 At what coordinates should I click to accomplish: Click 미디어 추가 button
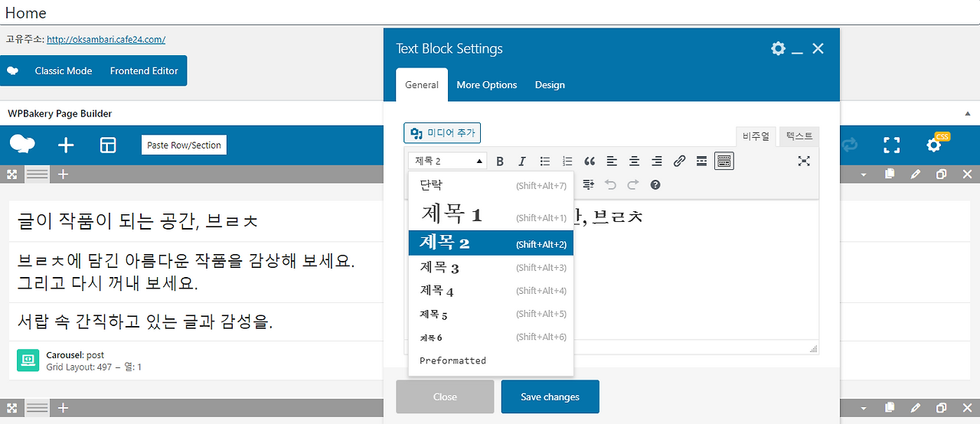(x=443, y=133)
